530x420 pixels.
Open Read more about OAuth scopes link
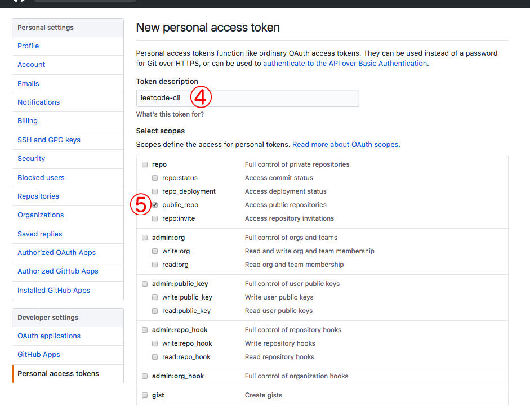tap(346, 145)
